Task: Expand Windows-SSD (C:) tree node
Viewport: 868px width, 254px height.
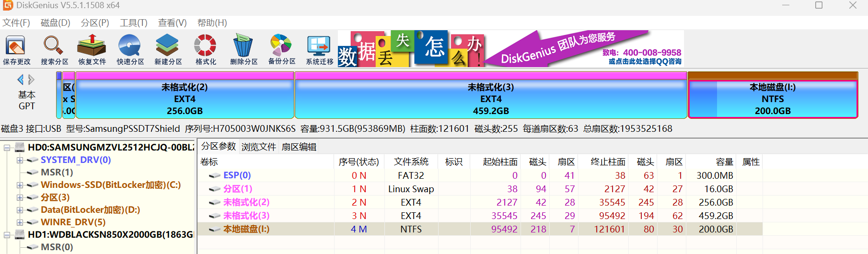Action: [20, 185]
